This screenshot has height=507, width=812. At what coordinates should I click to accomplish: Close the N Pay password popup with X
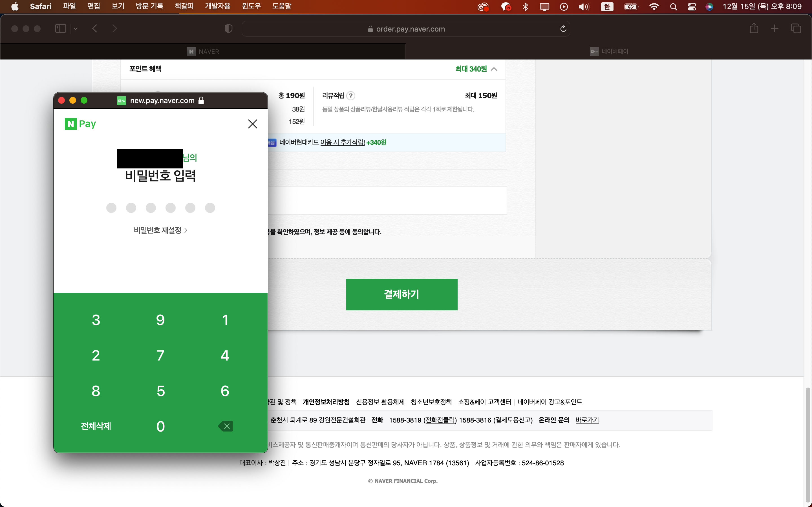[x=252, y=124]
